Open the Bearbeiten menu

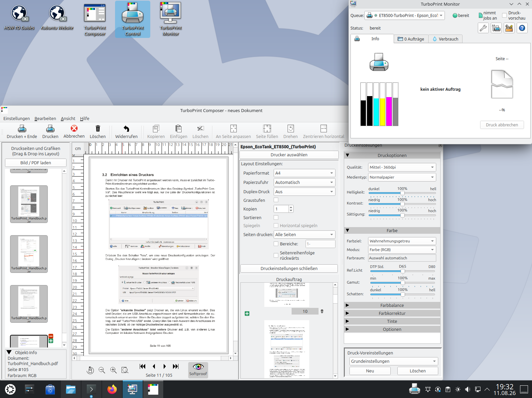coord(45,119)
